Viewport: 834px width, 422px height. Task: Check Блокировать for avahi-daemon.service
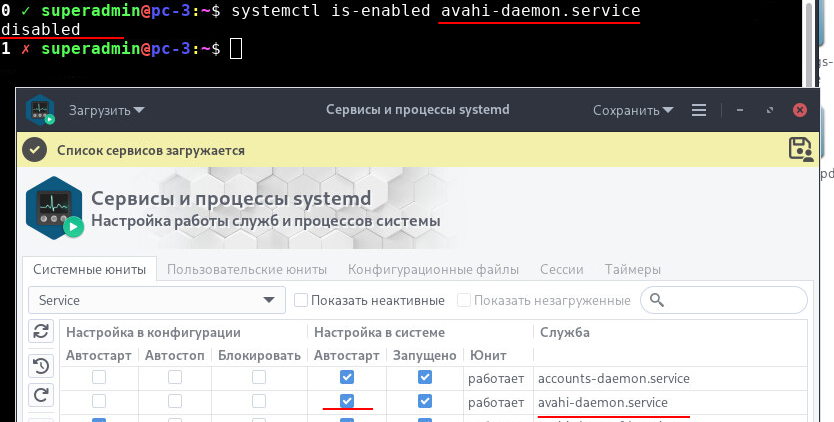(259, 401)
